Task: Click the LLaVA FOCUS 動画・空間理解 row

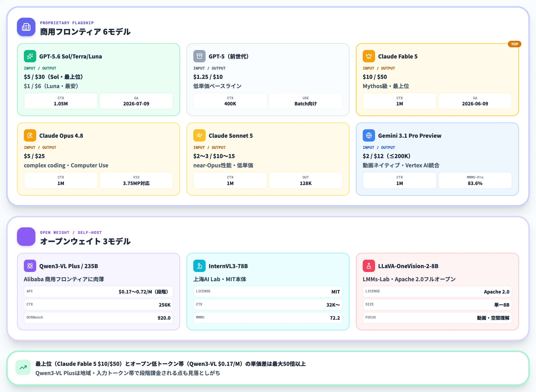Action: (437, 318)
